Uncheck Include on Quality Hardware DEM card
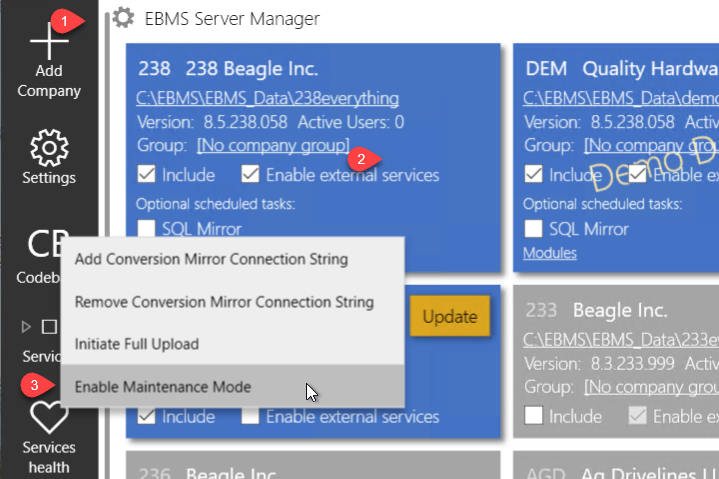The width and height of the screenshot is (719, 479). pyautogui.click(x=534, y=175)
